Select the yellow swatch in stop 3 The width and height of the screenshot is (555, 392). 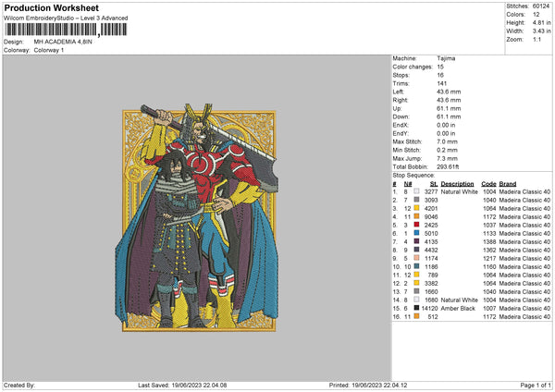418,208
